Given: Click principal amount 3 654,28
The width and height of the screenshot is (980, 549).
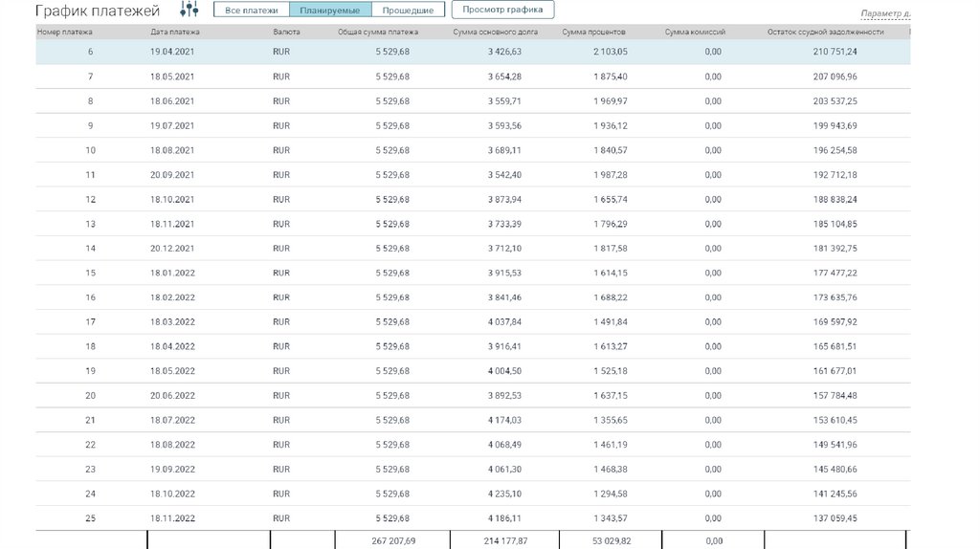Looking at the screenshot, I should pyautogui.click(x=504, y=77).
